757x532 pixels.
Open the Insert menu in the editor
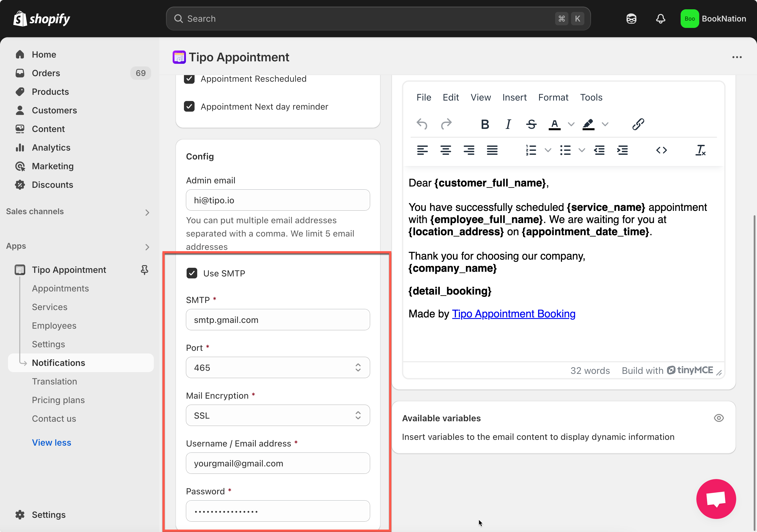coord(514,97)
